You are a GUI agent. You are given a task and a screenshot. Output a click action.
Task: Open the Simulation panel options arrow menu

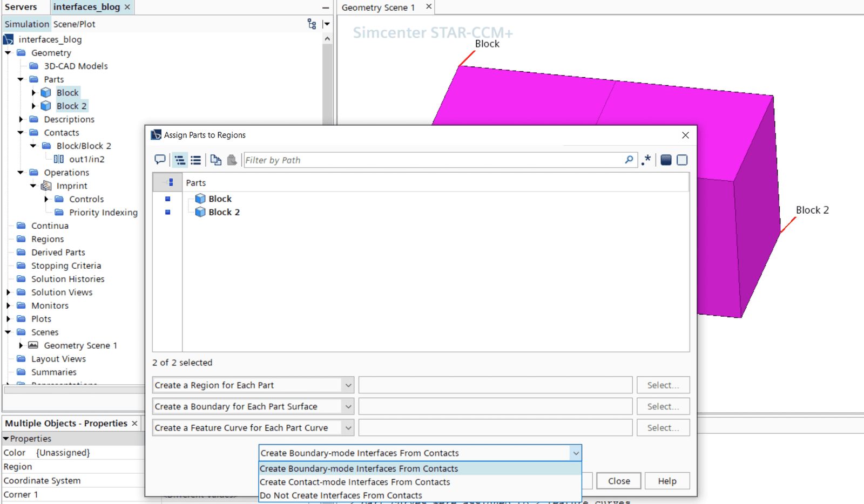point(326,24)
